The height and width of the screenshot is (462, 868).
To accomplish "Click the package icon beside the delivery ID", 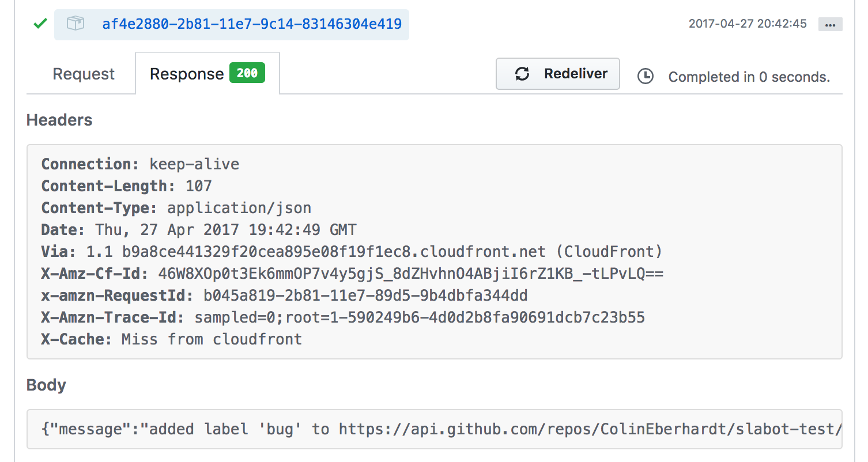I will [x=76, y=24].
